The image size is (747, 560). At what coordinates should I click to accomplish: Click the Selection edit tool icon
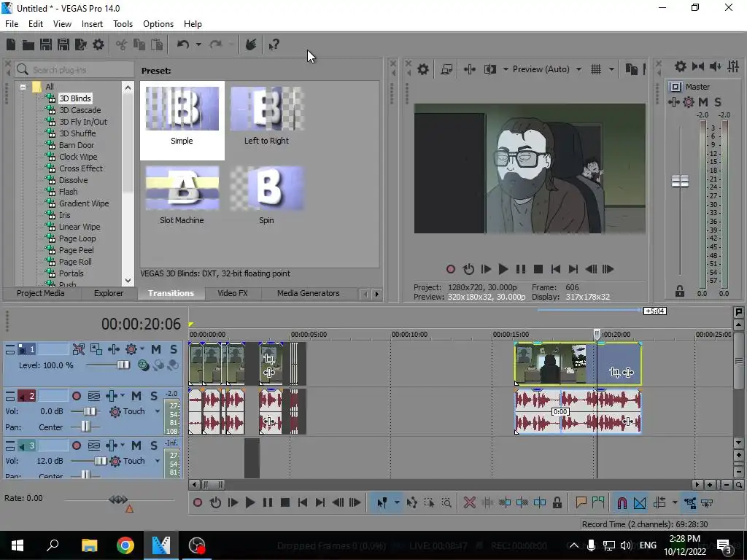point(429,502)
